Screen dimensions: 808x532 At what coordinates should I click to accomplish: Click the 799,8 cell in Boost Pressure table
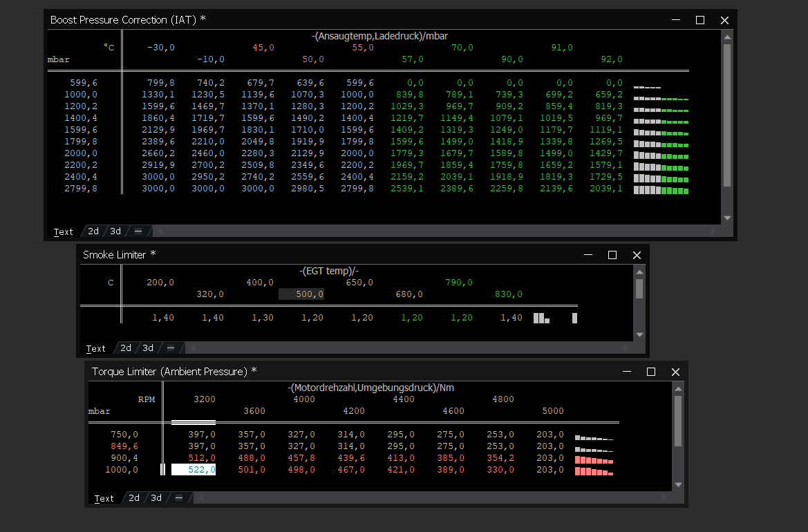pos(158,83)
